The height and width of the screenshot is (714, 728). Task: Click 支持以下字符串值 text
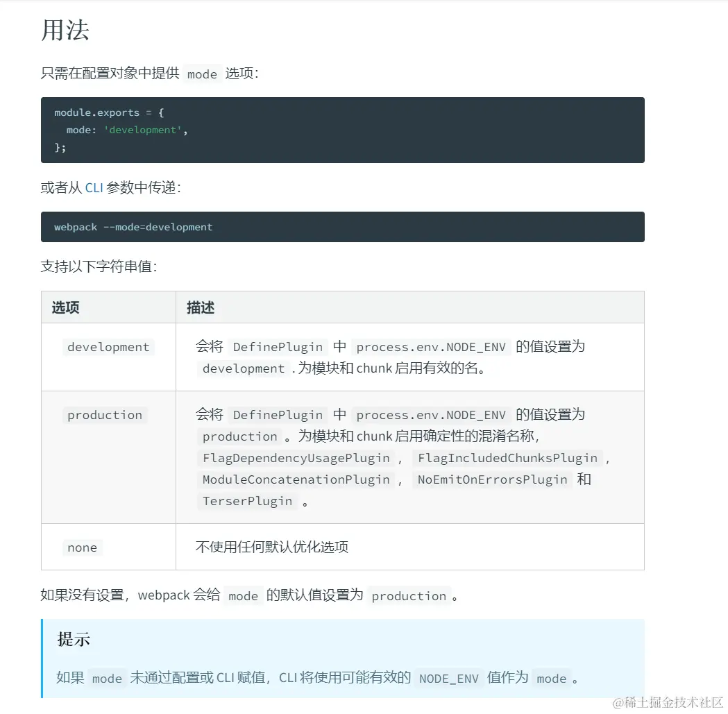point(99,266)
